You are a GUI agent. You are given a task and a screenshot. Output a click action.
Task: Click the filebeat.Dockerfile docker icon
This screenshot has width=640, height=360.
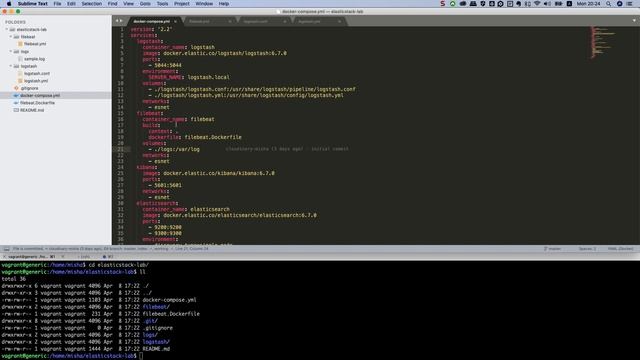point(16,103)
